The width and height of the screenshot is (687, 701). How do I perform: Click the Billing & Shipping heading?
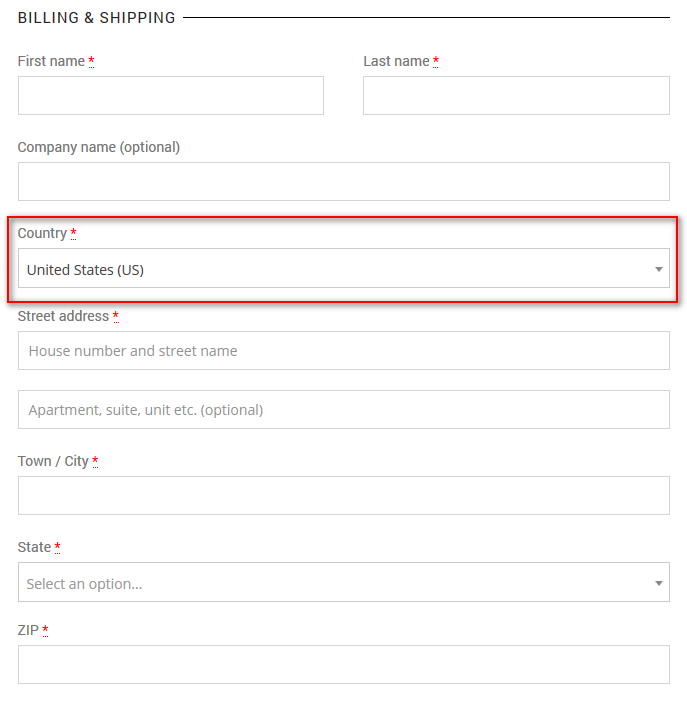(x=96, y=18)
